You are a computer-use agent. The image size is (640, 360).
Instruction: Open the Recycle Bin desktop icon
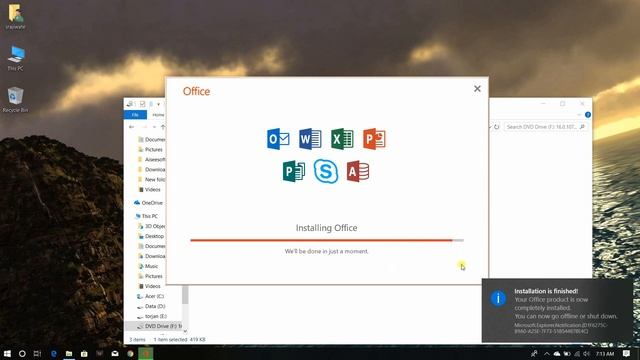(x=15, y=100)
